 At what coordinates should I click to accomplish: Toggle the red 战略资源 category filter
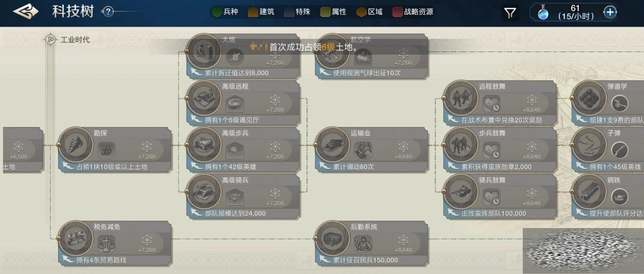click(x=413, y=12)
